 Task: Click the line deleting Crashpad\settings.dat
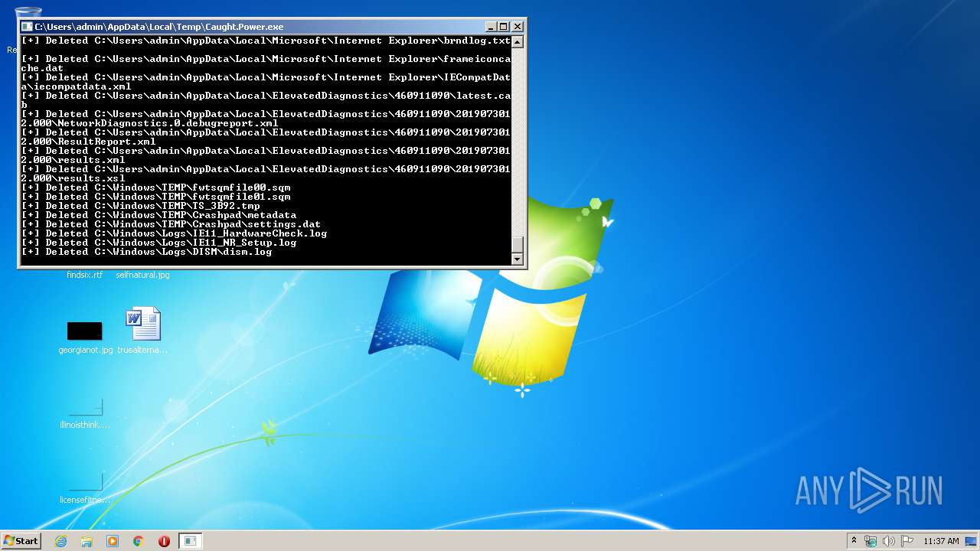171,224
